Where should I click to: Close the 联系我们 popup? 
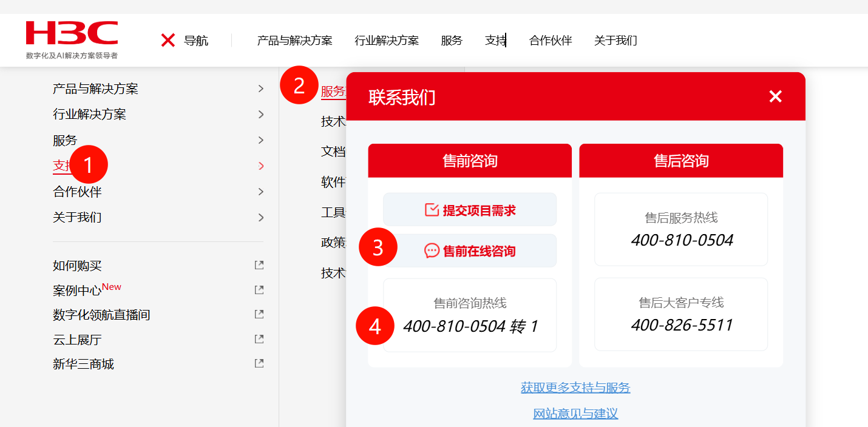775,96
